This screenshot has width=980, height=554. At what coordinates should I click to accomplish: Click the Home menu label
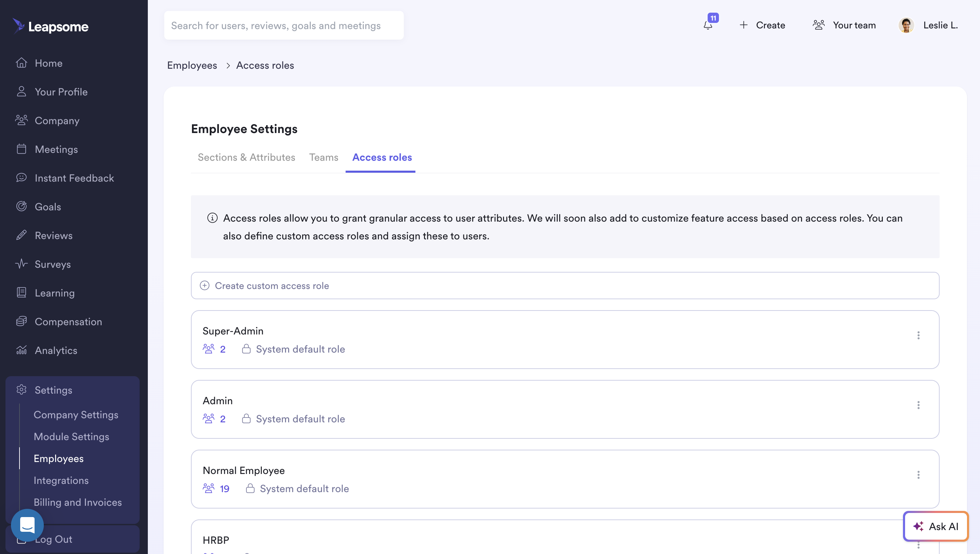tap(49, 63)
